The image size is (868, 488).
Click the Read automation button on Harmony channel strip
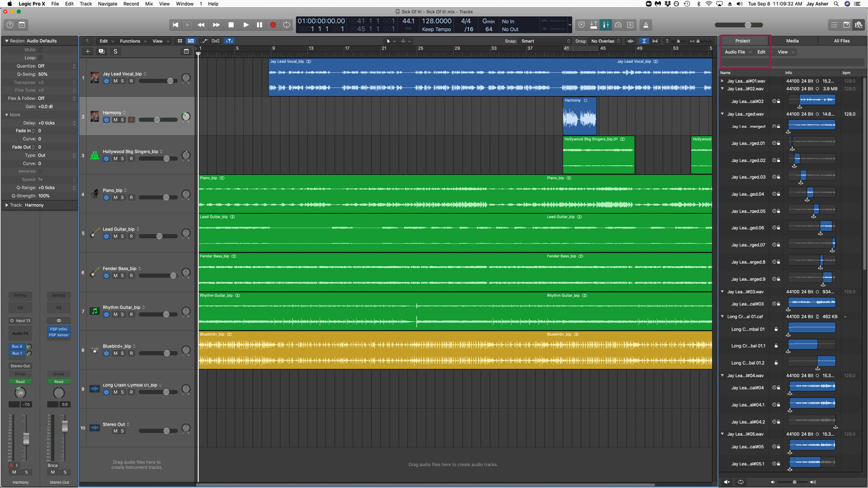(x=20, y=382)
